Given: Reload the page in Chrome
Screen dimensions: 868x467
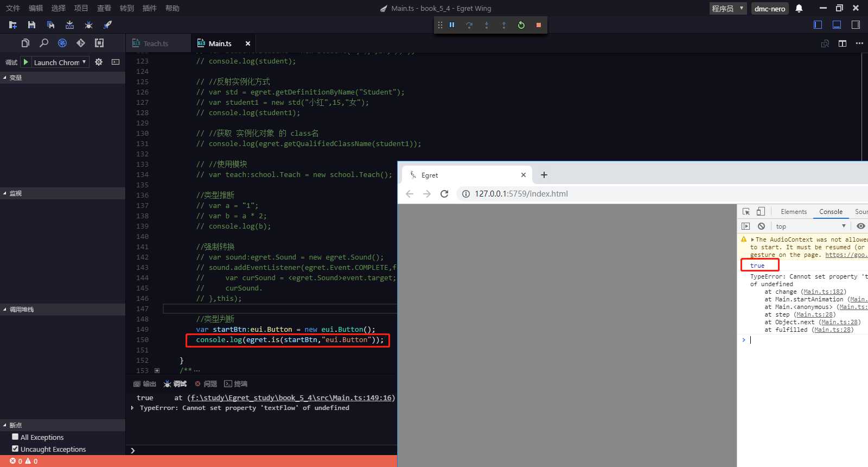Looking at the screenshot, I should [444, 194].
